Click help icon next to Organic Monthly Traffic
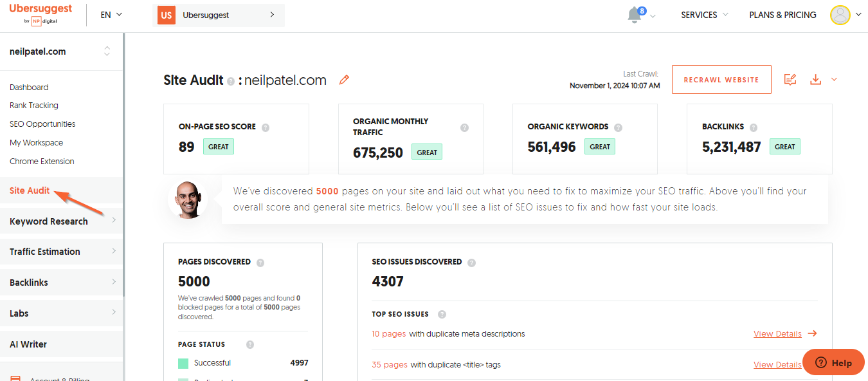868x381 pixels. point(465,127)
